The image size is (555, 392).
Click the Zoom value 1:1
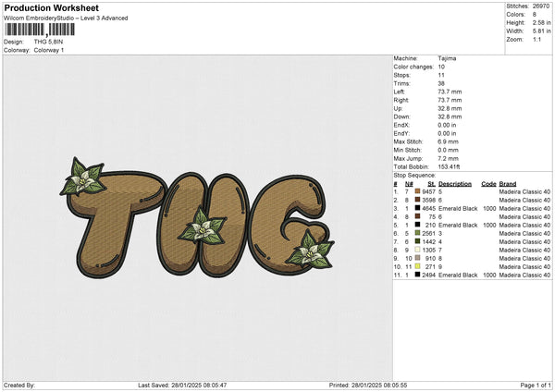point(536,39)
